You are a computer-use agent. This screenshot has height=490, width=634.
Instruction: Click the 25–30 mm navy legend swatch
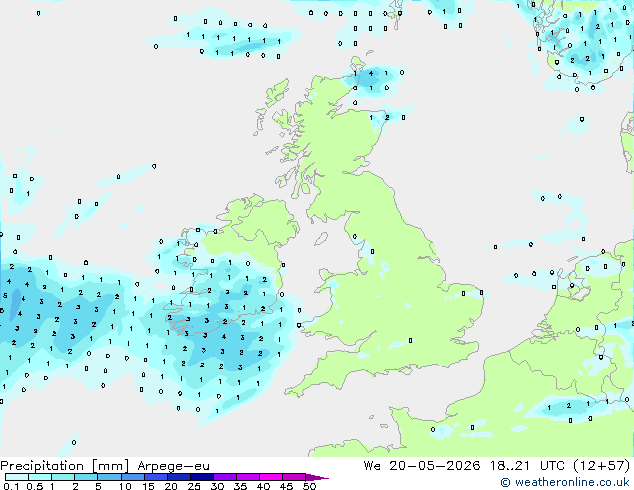[202, 477]
